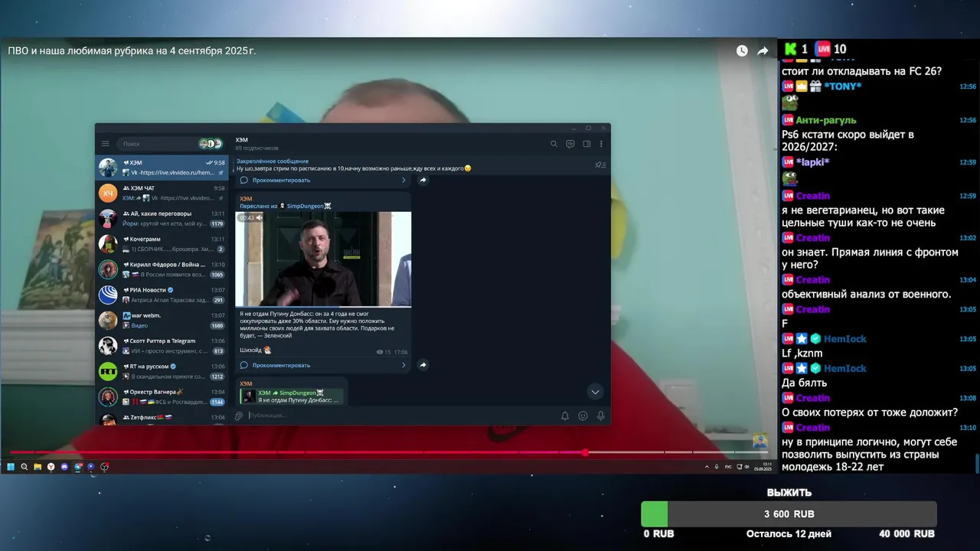This screenshot has height=551, width=980.
Task: Open OBS icon on taskbar
Action: tap(105, 467)
